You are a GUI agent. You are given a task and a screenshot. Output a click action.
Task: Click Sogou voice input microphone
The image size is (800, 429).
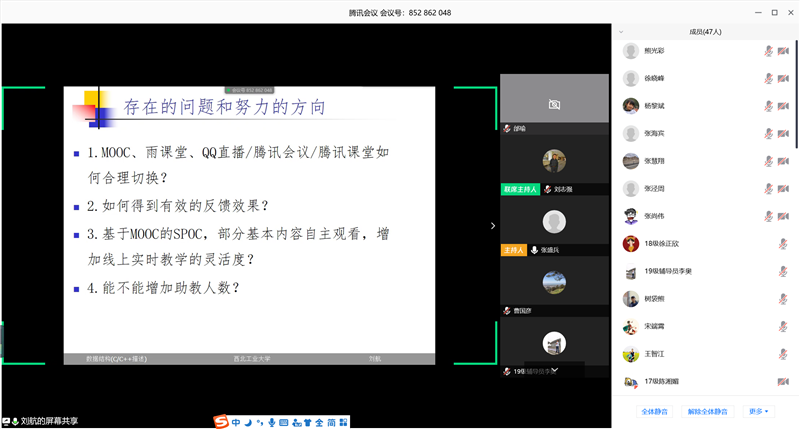[271, 422]
